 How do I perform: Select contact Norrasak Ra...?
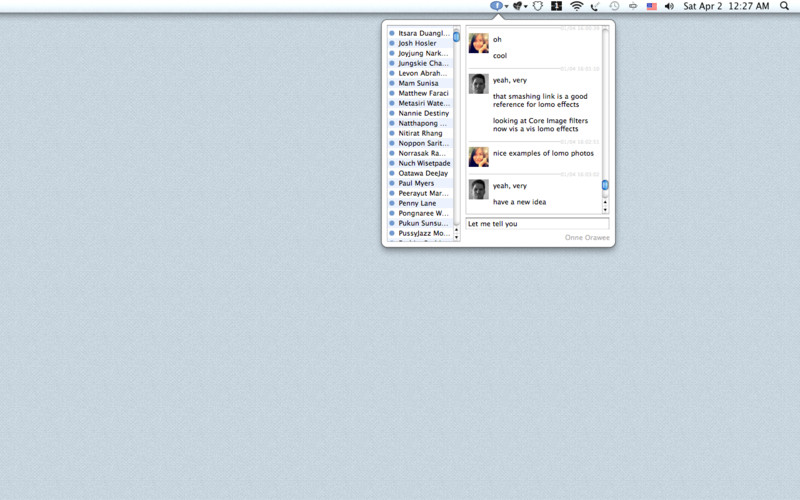pyautogui.click(x=420, y=153)
